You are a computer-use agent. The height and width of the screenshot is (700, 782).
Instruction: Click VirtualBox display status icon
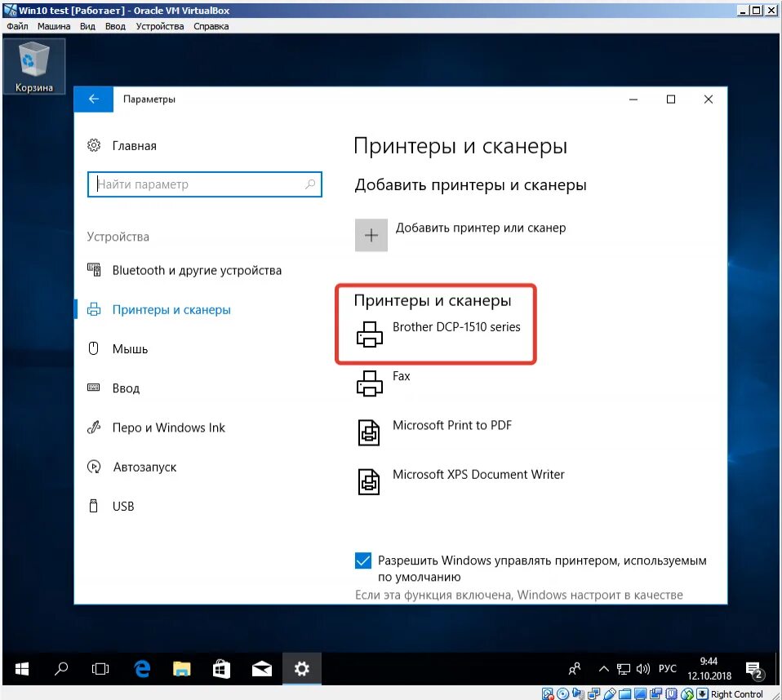tap(640, 693)
